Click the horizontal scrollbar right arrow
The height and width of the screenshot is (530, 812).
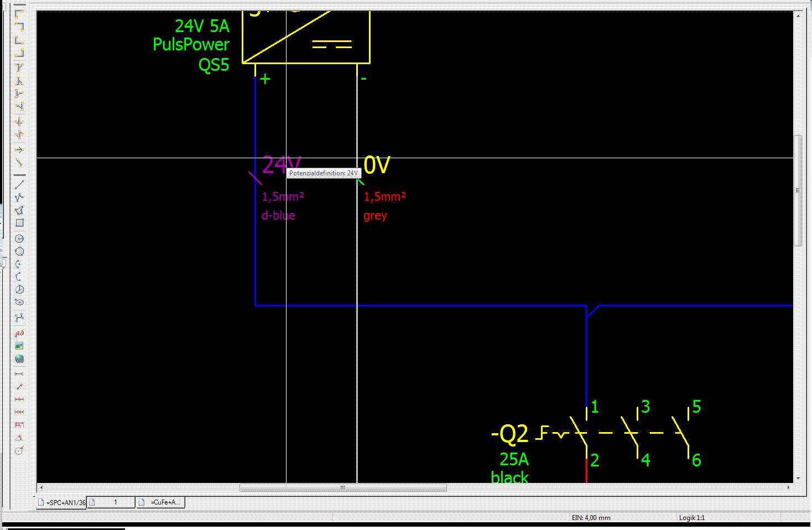click(x=788, y=487)
